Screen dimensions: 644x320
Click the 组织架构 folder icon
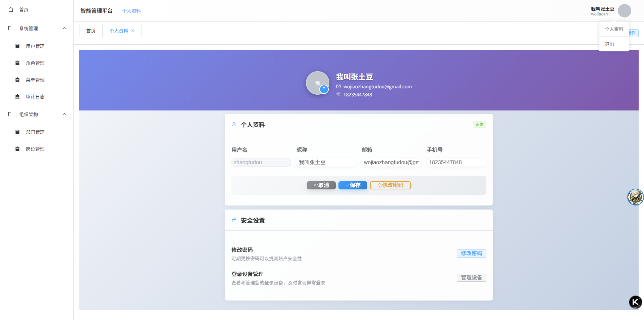[x=11, y=114]
